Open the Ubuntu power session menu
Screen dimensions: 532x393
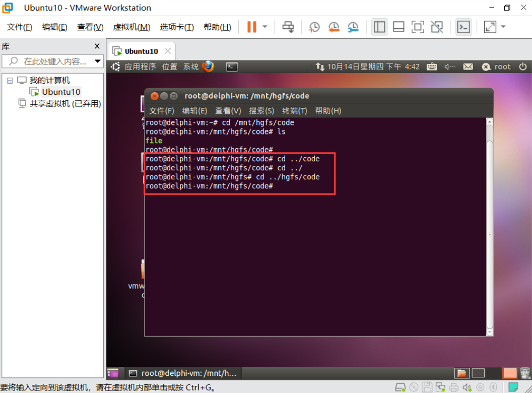coord(522,67)
